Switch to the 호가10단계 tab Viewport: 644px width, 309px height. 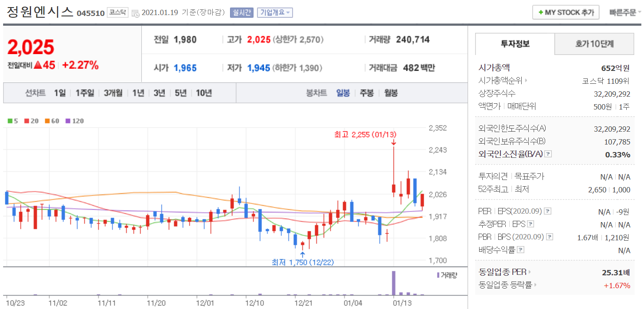[594, 44]
